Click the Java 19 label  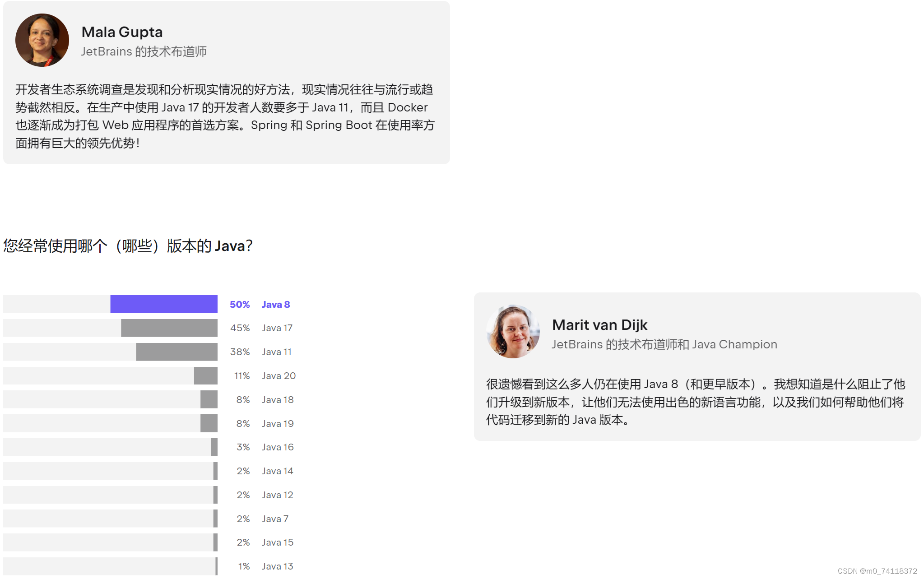click(x=278, y=424)
